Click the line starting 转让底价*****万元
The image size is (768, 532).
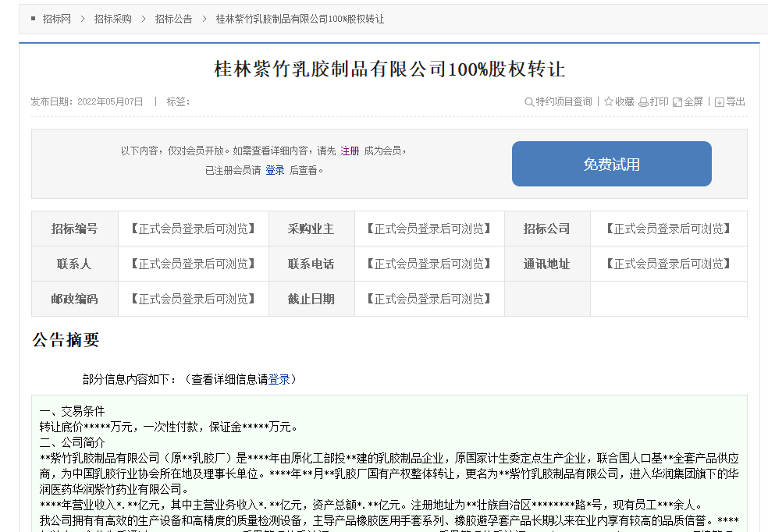coord(169,427)
